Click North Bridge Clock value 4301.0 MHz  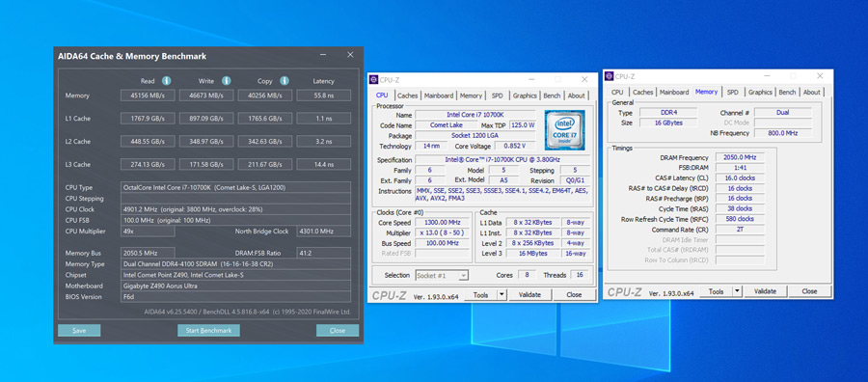[x=323, y=232]
